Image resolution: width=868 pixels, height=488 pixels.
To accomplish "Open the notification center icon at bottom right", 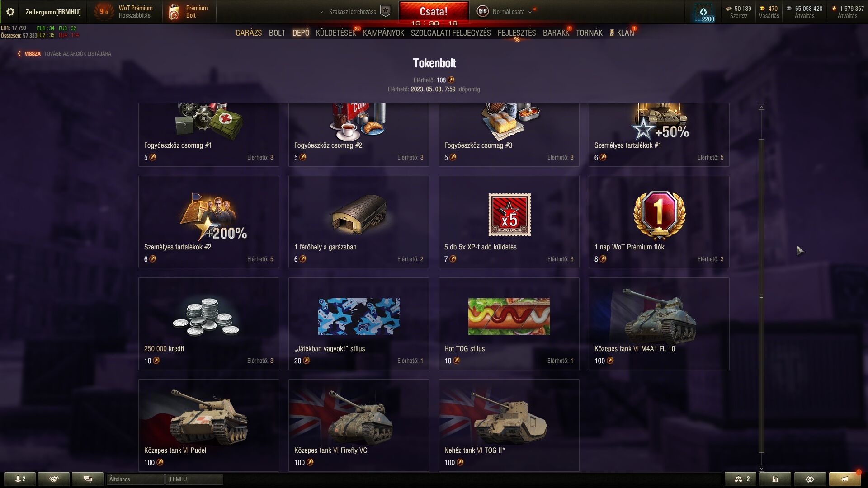I will pos(844,479).
